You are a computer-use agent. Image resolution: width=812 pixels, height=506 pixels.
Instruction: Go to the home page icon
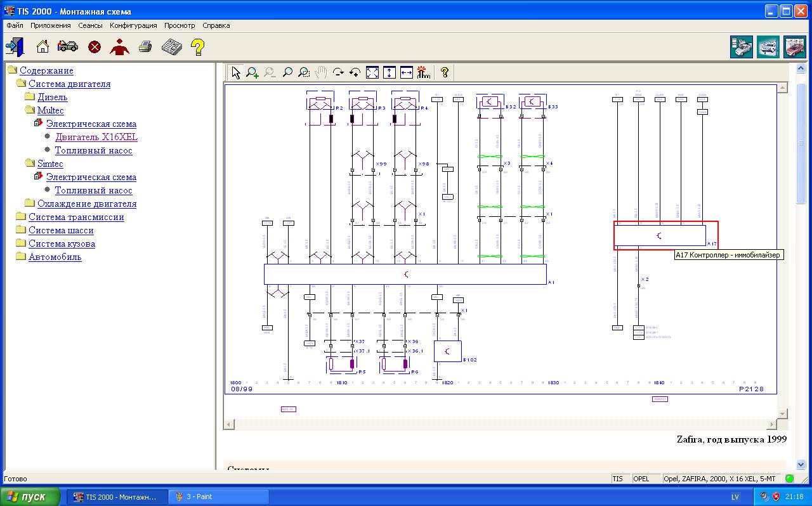[x=43, y=46]
